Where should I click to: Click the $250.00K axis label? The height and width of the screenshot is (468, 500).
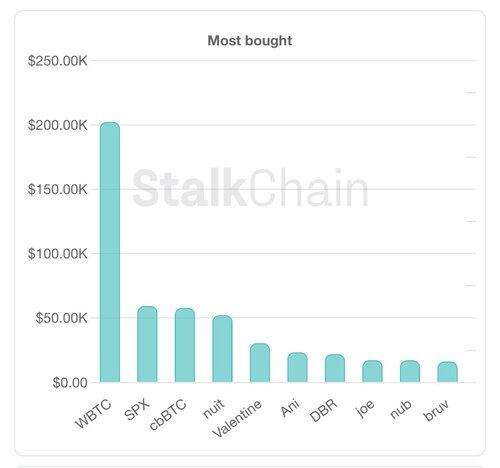pos(58,61)
